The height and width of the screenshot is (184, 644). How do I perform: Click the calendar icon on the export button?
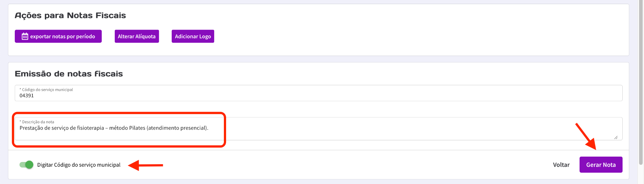[25, 36]
